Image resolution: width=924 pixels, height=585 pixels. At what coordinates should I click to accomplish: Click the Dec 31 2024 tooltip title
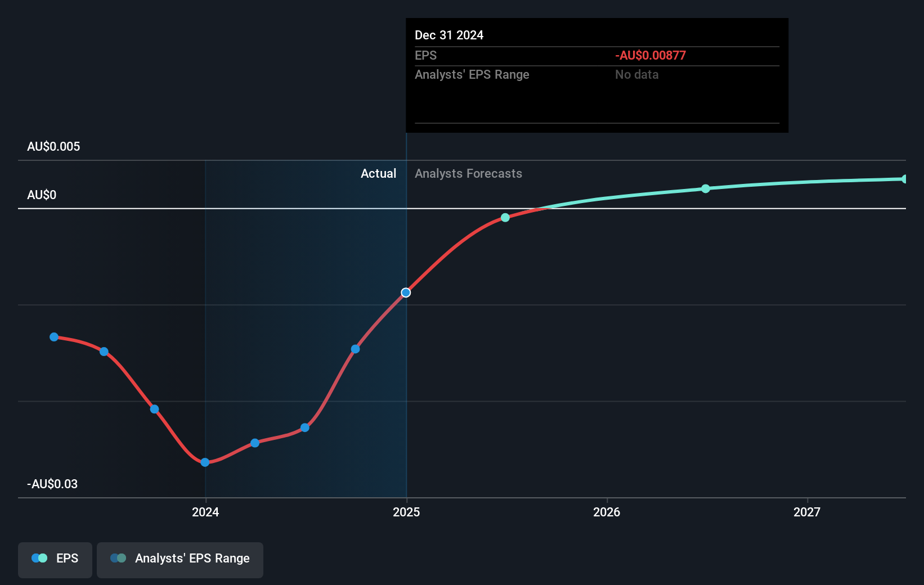[x=449, y=35]
